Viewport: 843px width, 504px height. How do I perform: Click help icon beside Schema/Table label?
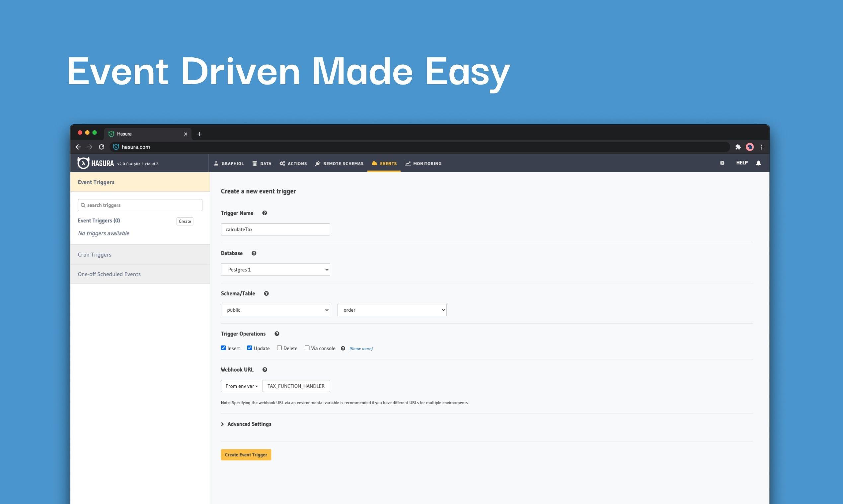point(266,293)
